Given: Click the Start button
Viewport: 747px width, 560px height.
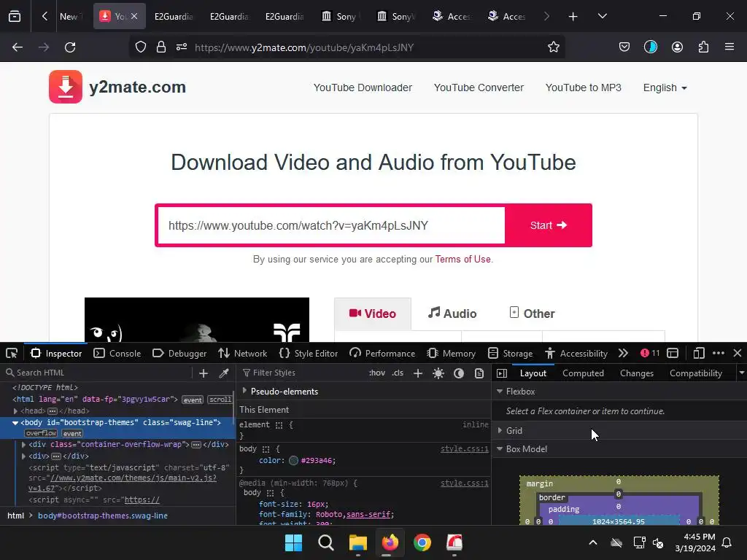Looking at the screenshot, I should pos(549,225).
